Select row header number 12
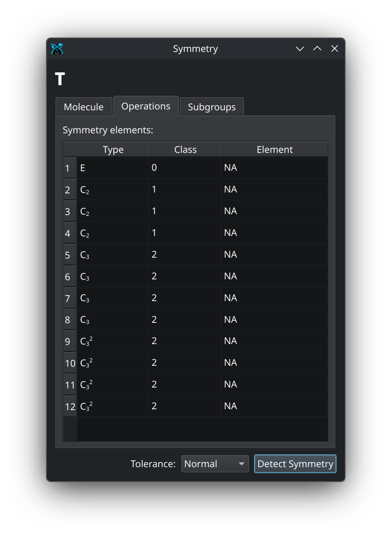The width and height of the screenshot is (392, 537). click(70, 407)
